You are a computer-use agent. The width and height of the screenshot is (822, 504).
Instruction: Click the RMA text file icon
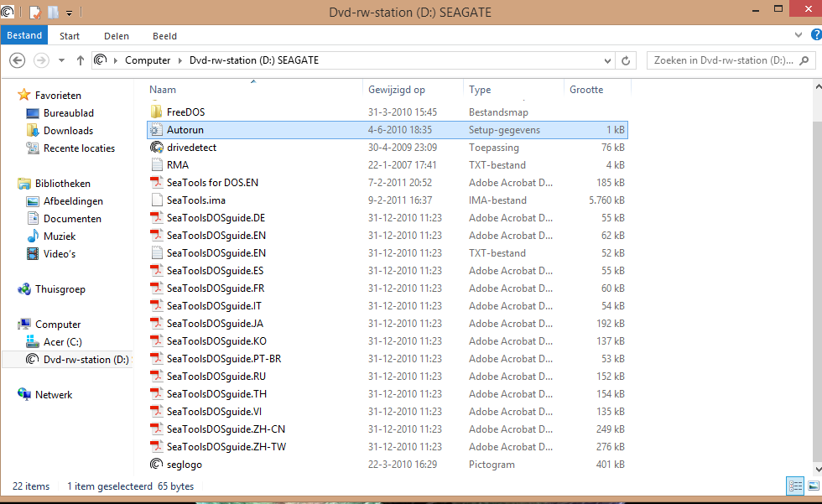pyautogui.click(x=156, y=165)
